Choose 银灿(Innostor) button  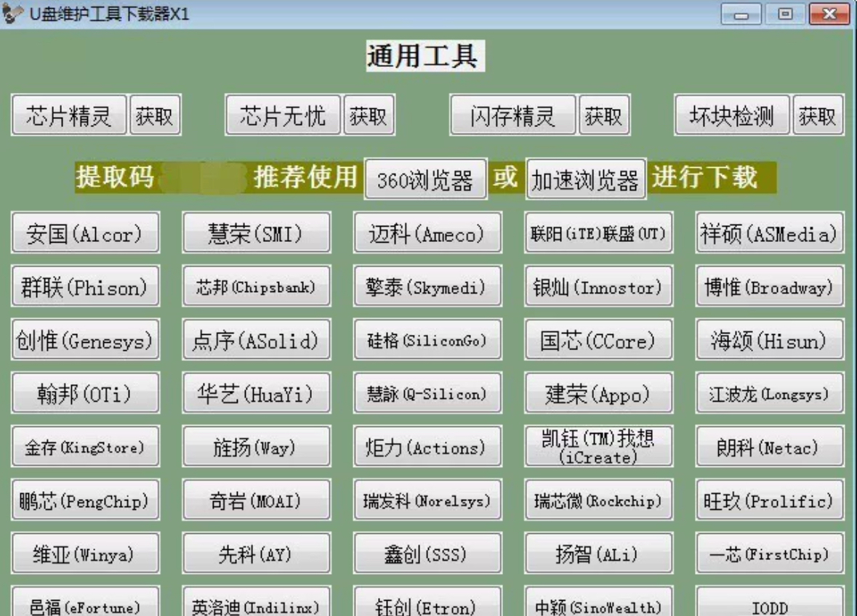point(598,286)
